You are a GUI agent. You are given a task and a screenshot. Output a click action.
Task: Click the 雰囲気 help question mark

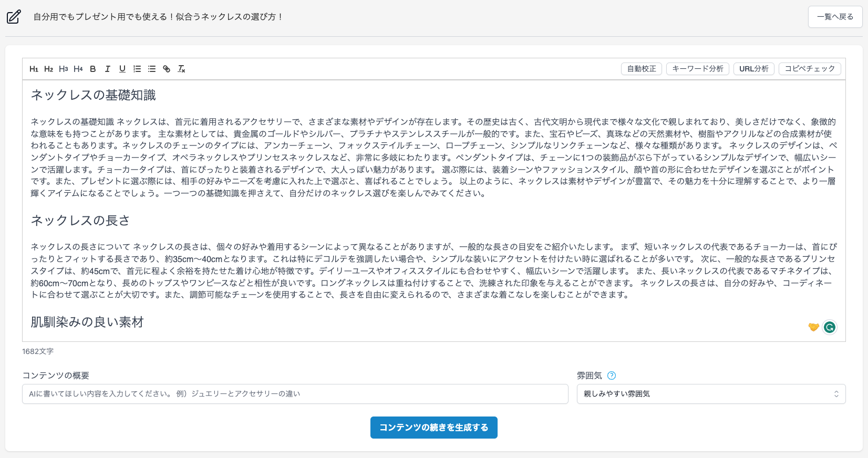(612, 376)
